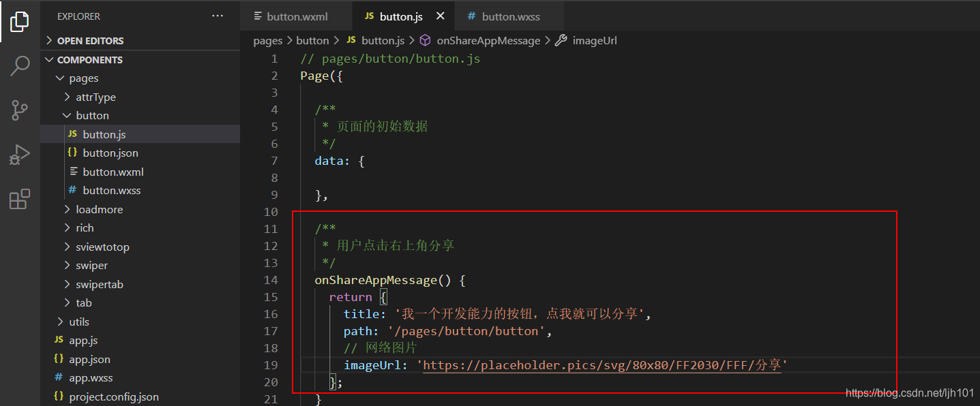Open button.wxml in the file tree
The image size is (980, 406).
tap(140, 172)
